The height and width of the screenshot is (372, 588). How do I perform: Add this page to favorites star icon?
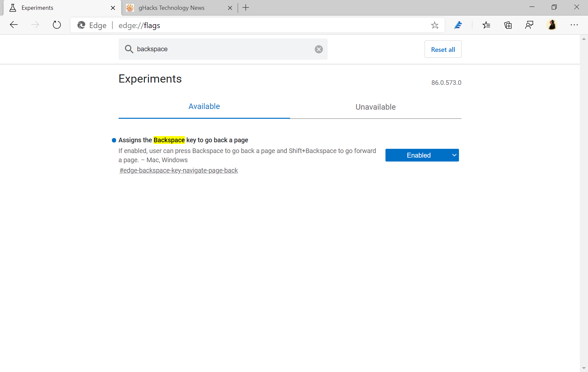pyautogui.click(x=435, y=25)
